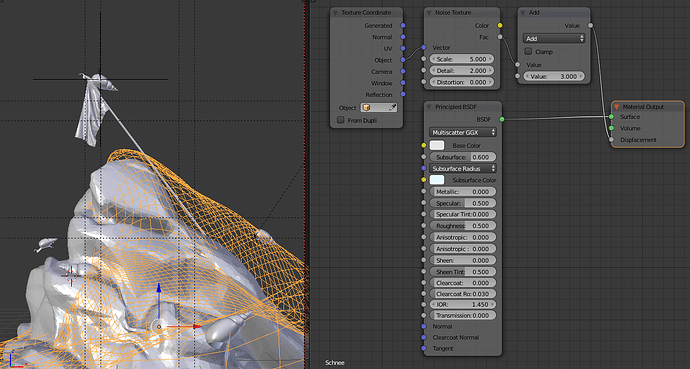Click the Material Output Displacement socket
The image size is (690, 369).
coord(611,139)
